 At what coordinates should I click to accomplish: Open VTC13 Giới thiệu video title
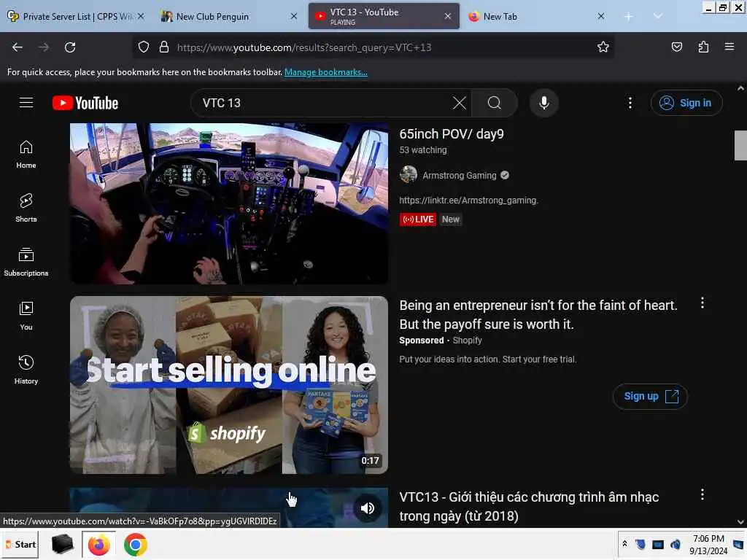(x=529, y=506)
